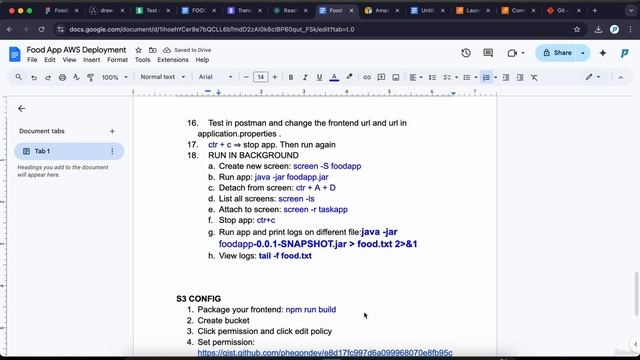Click the Redo toolbar icon
The width and height of the screenshot is (640, 360).
pos(48,77)
